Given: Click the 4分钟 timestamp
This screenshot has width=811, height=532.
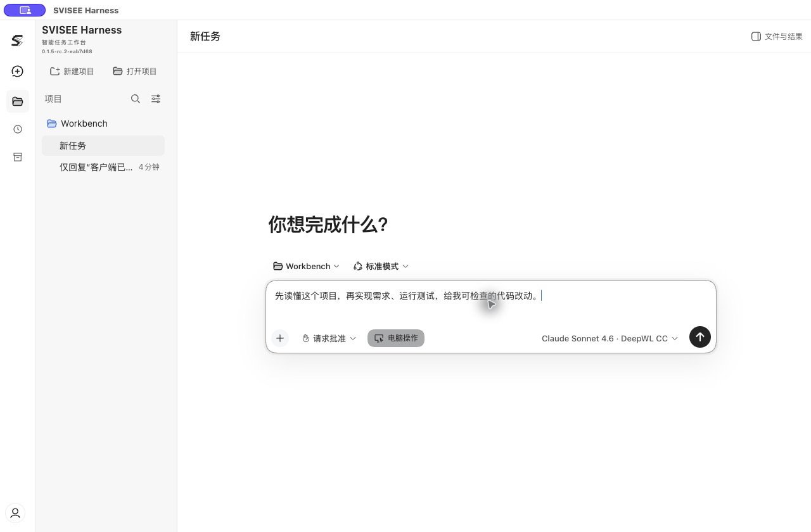Looking at the screenshot, I should pyautogui.click(x=149, y=167).
